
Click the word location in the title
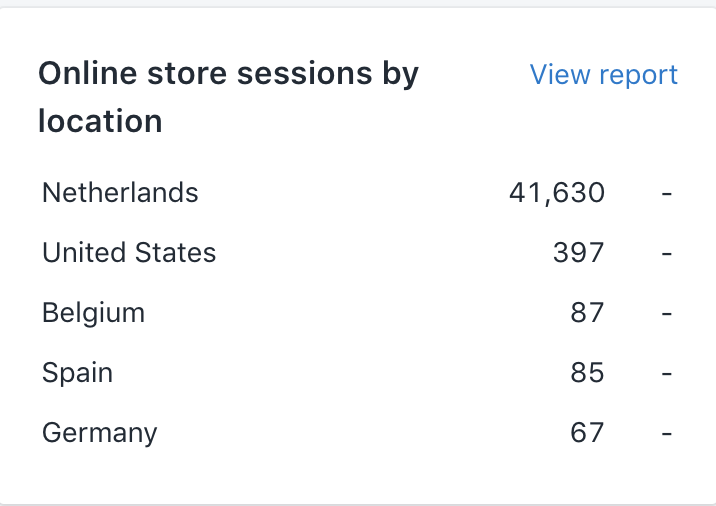tap(100, 121)
